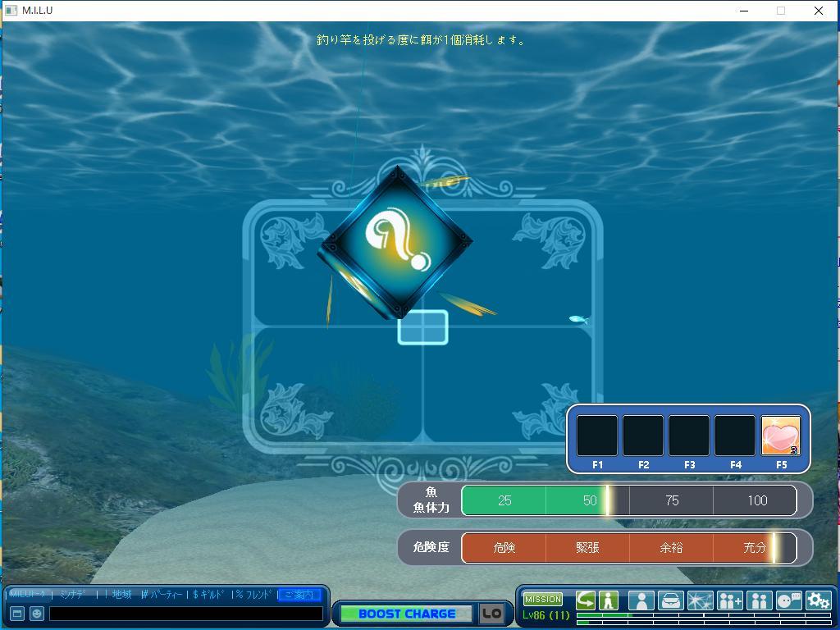Select the ギルド chat tab
Viewport: 840px width, 630px height.
point(208,595)
